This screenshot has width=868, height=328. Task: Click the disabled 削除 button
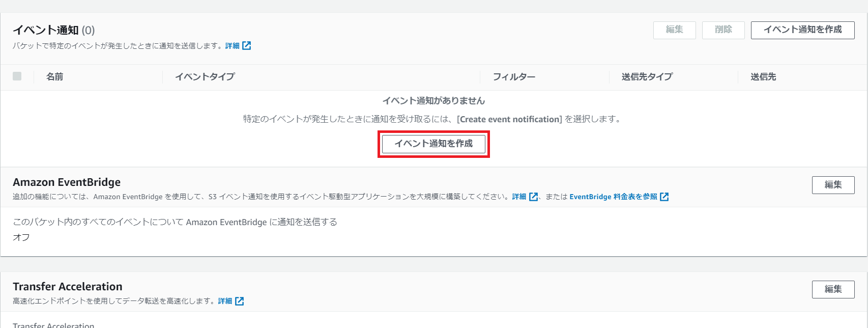pos(723,30)
